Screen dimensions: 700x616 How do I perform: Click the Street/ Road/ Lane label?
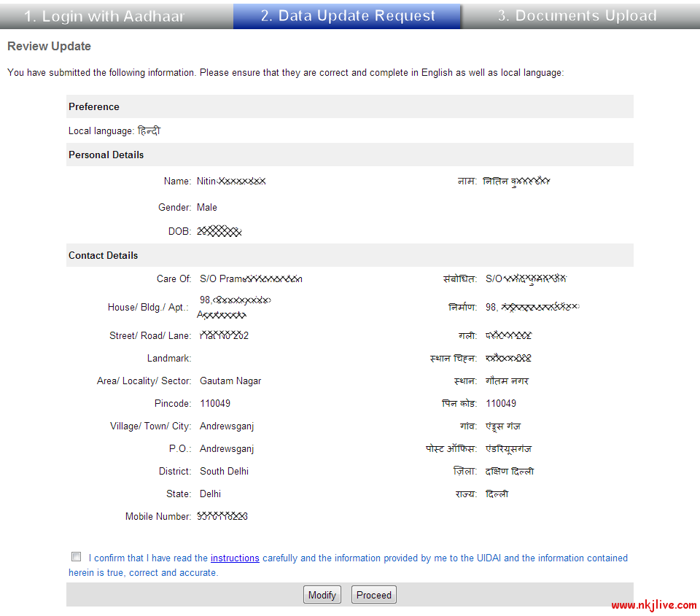coord(150,335)
